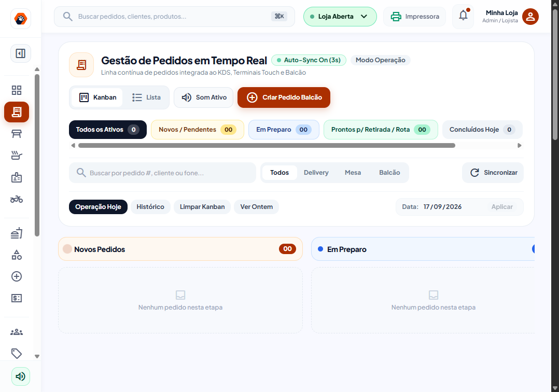
Task: Select the Balcão order type
Action: (x=389, y=173)
